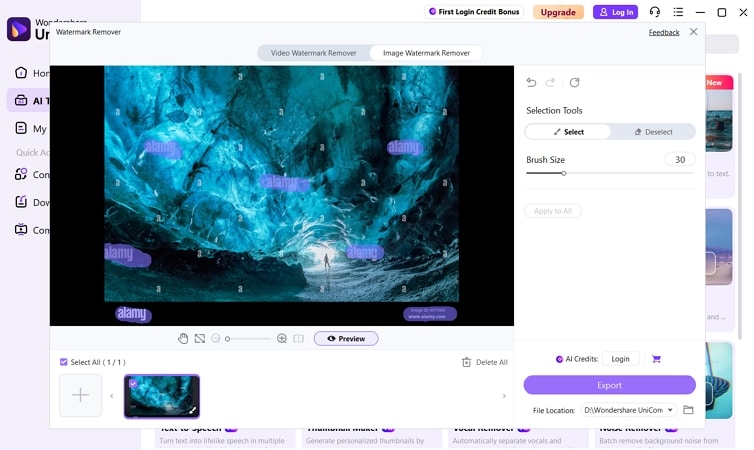Add a new image with plus tile
This screenshot has height=450, width=754.
pos(80,395)
